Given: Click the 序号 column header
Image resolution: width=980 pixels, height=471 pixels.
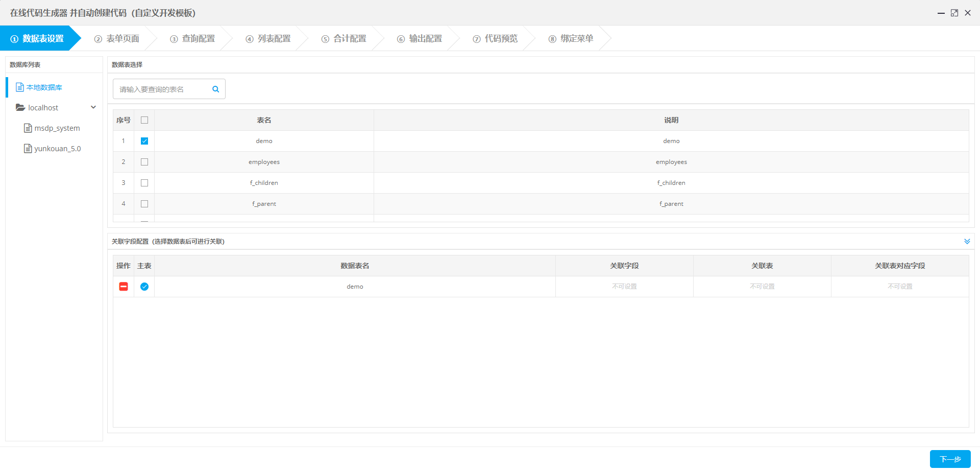Looking at the screenshot, I should click(x=124, y=120).
